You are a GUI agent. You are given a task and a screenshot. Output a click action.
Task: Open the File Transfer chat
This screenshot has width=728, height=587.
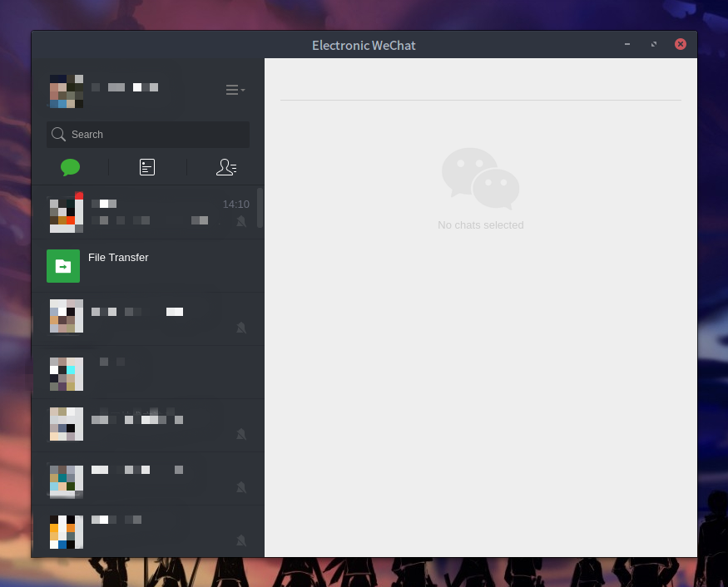[x=148, y=266]
